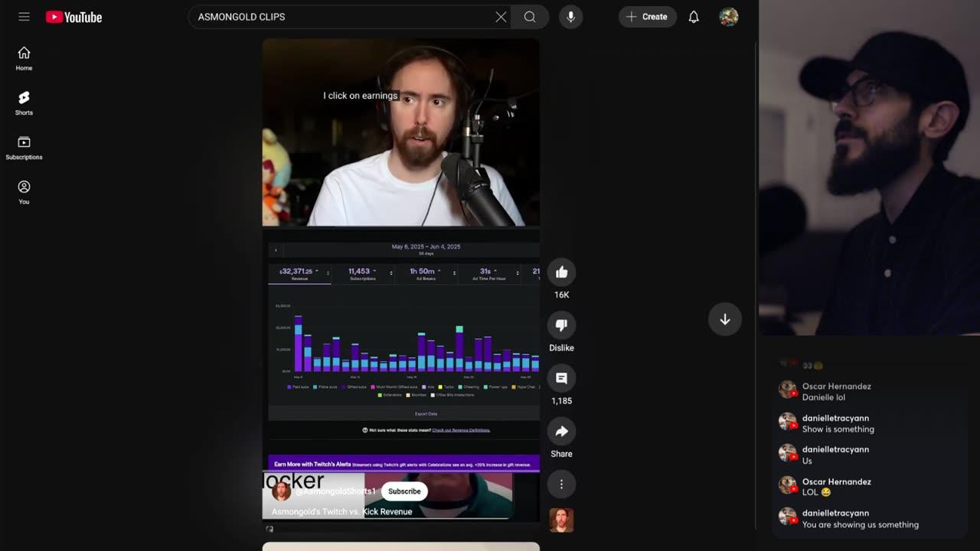Dislike this Short
Viewport: 980px width, 551px height.
point(561,325)
